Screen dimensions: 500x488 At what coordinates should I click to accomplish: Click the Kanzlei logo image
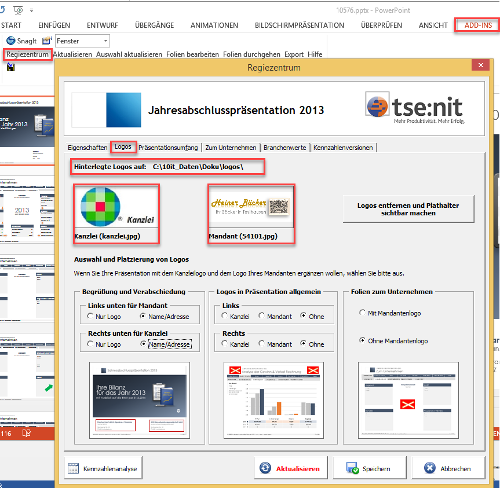pos(116,207)
